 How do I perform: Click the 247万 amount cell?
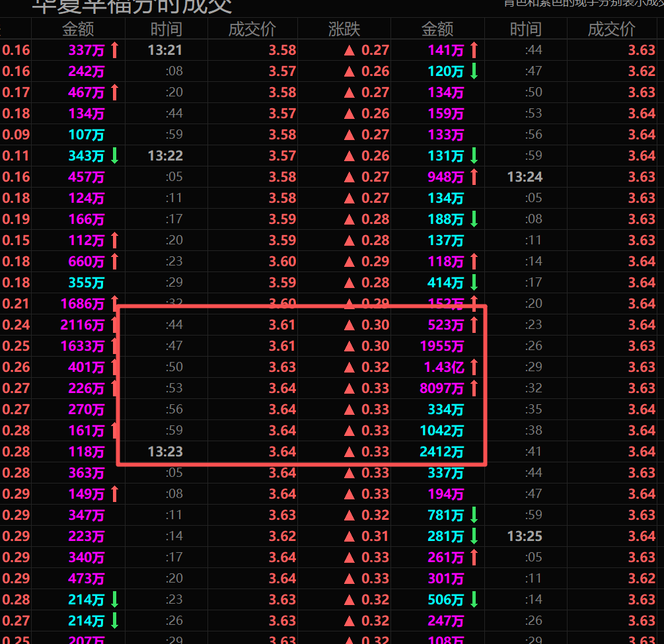[x=446, y=621]
